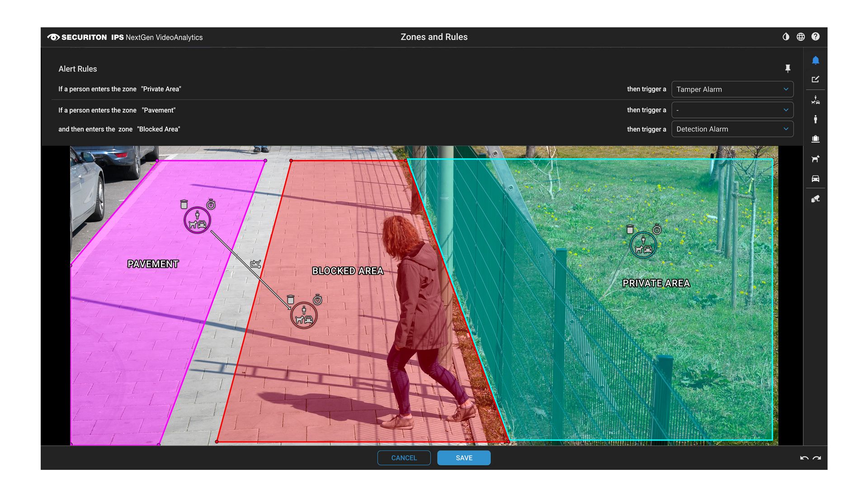Click the "Private Area" rule text
Image resolution: width=868 pixels, height=488 pixels.
tap(161, 89)
